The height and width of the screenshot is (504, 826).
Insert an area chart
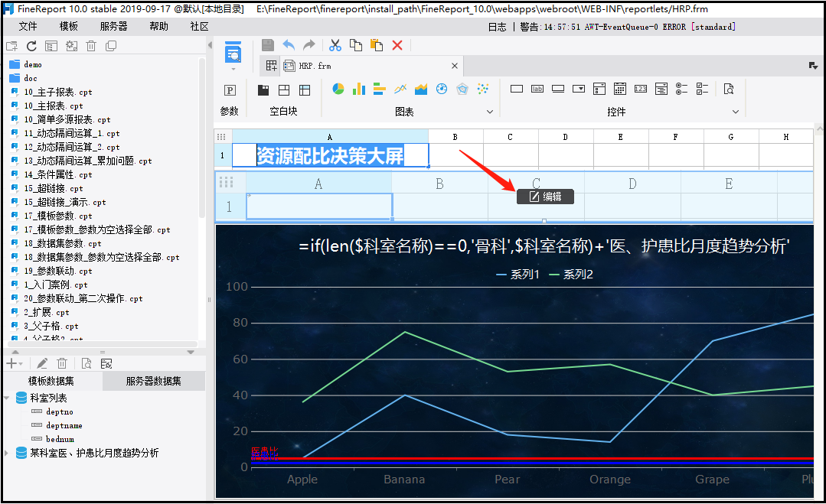pos(421,89)
